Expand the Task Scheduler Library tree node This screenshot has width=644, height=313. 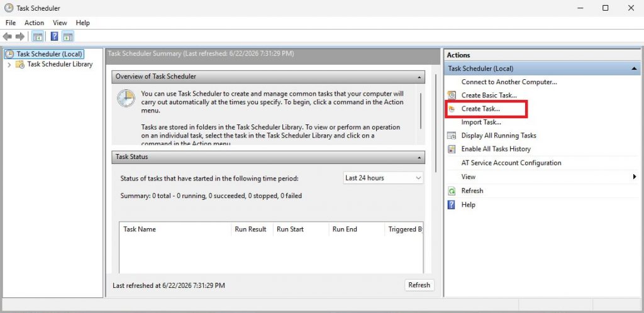(x=9, y=64)
